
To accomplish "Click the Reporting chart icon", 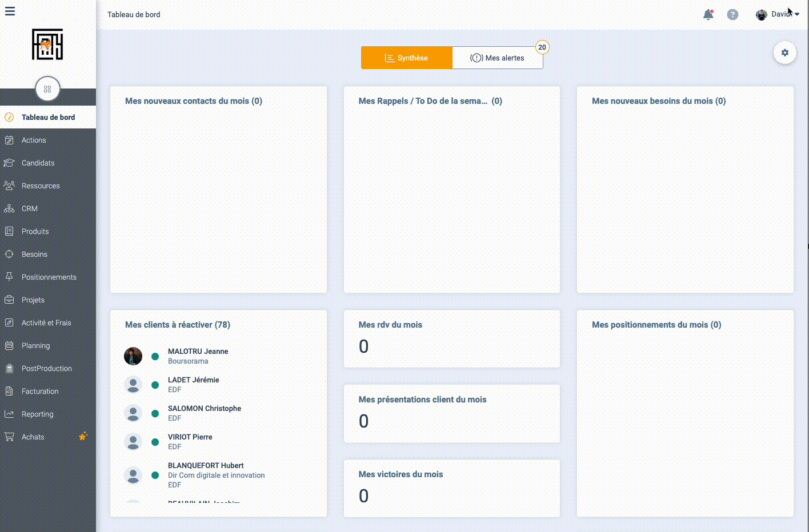I will pyautogui.click(x=9, y=414).
